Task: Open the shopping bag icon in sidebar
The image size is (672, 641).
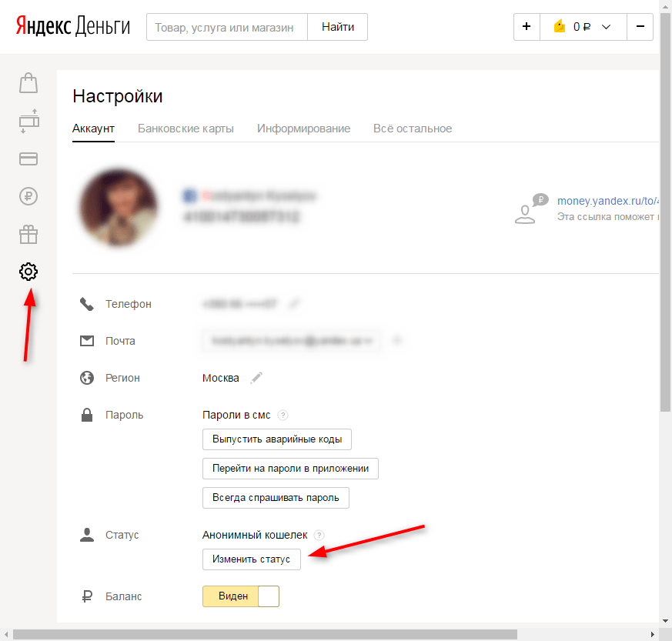Action: [x=28, y=83]
